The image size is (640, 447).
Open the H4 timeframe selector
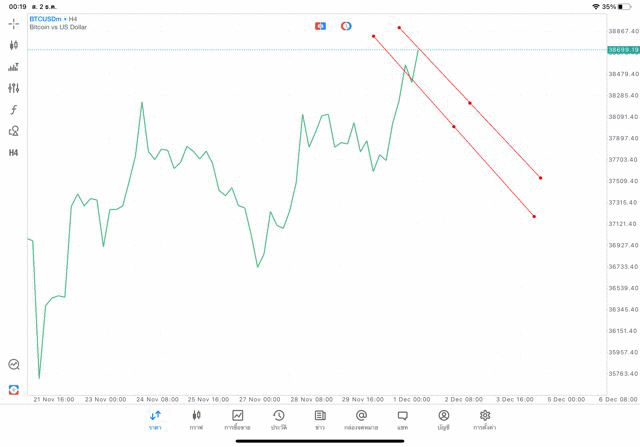14,153
